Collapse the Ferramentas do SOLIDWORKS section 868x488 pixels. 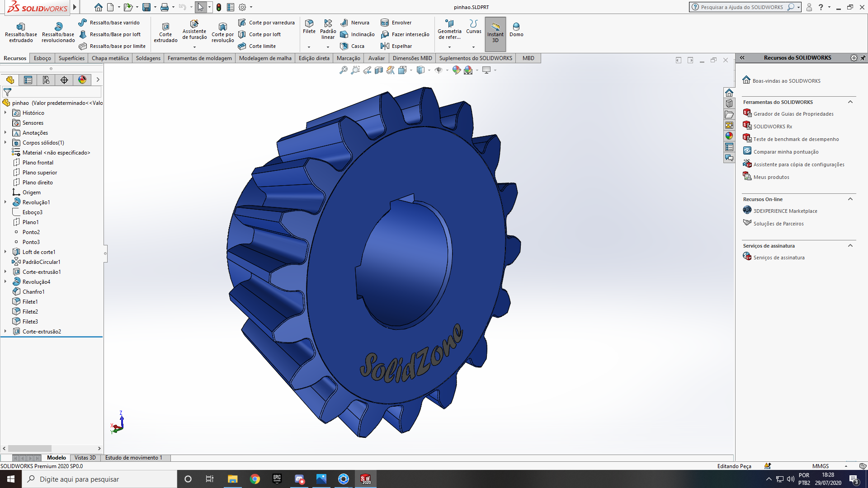pos(850,102)
